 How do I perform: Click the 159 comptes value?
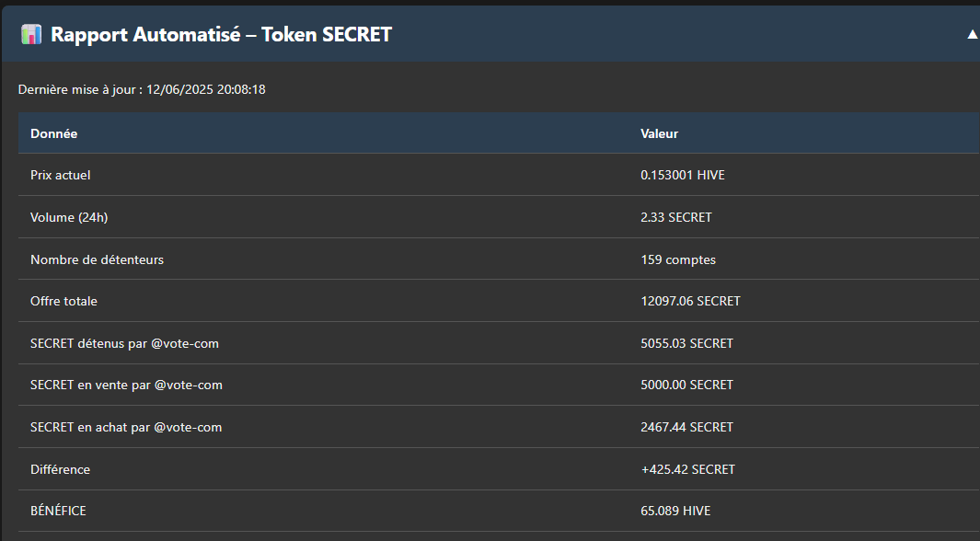coord(678,259)
